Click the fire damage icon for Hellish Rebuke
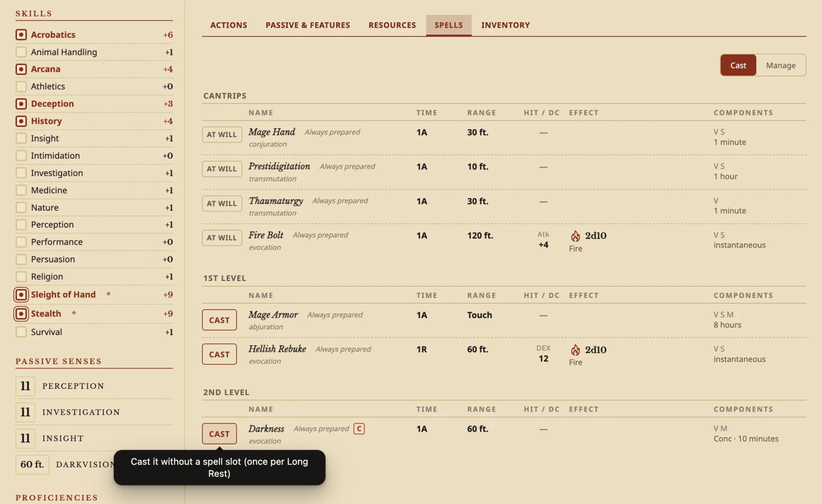 (575, 350)
